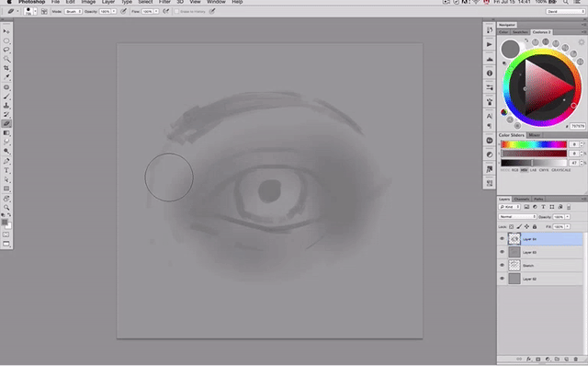The image size is (588, 366).
Task: Select the Crop tool
Action: click(6, 68)
